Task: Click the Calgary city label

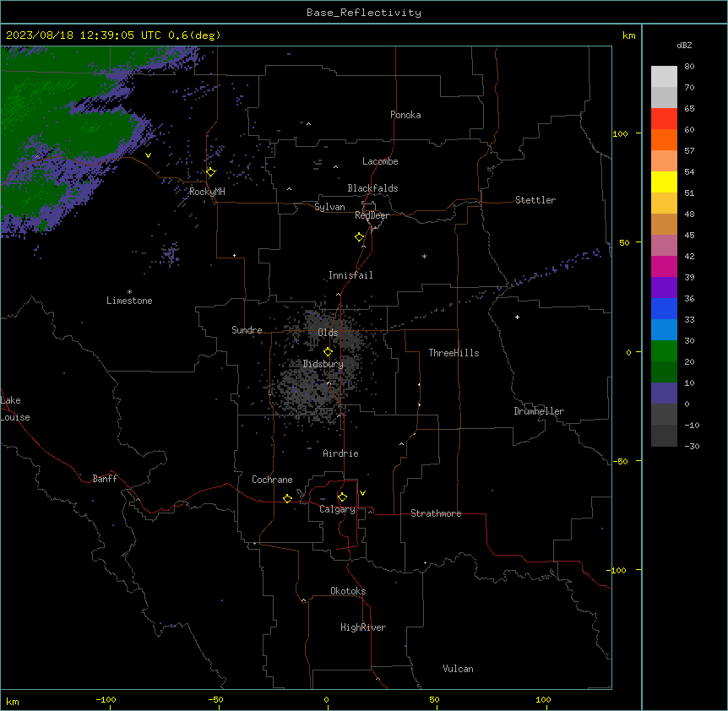Action: click(x=338, y=509)
